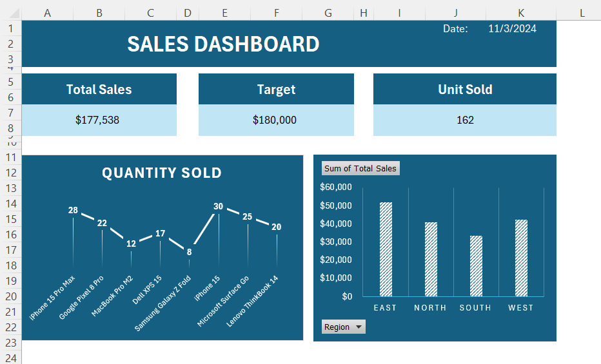Image resolution: width=601 pixels, height=364 pixels.
Task: Click the Unit Sold header card
Action: 464,89
